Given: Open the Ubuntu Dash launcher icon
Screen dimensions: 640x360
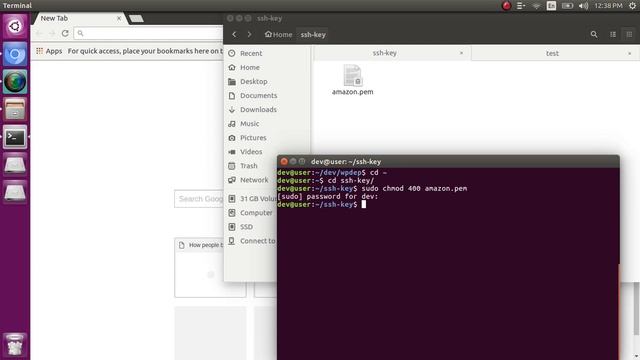Looking at the screenshot, I should (x=15, y=27).
